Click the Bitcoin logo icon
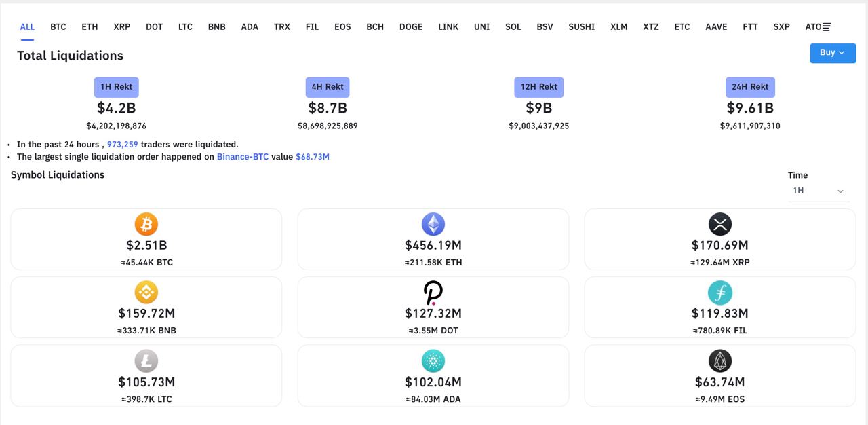Screen dimensions: 868x425 point(146,224)
